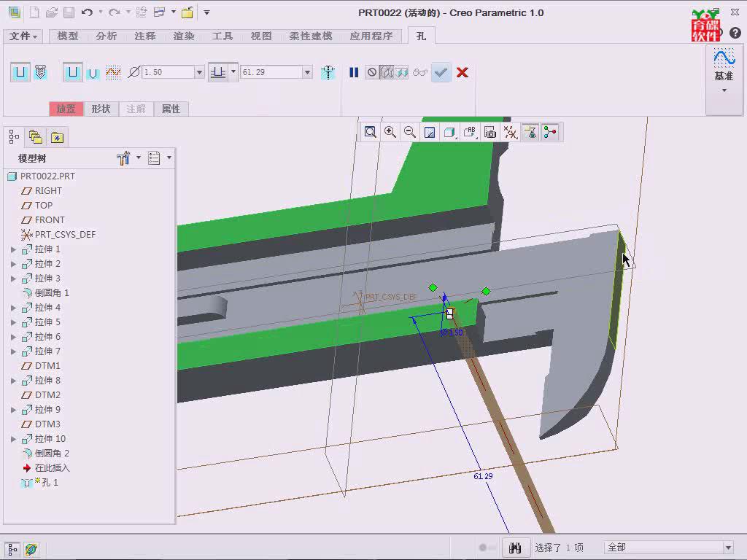This screenshot has height=560, width=747.
Task: Create a new file from quick access toolbar
Action: 34,12
